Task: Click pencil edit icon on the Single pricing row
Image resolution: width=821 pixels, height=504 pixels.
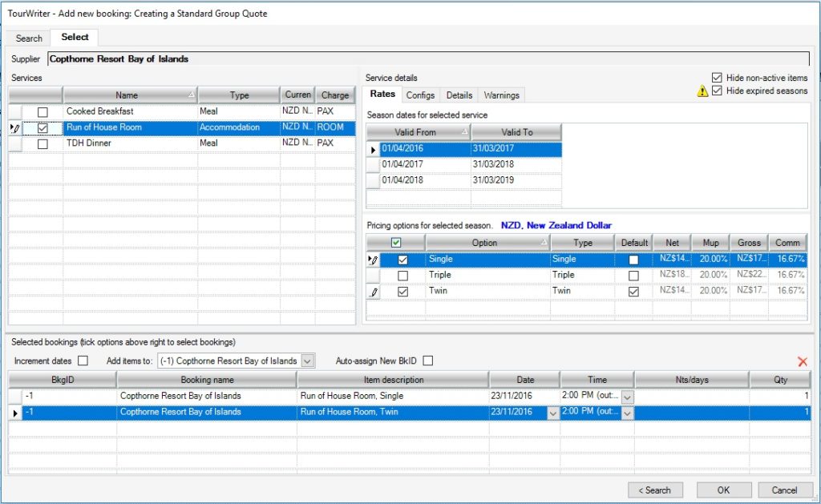Action: 374,259
